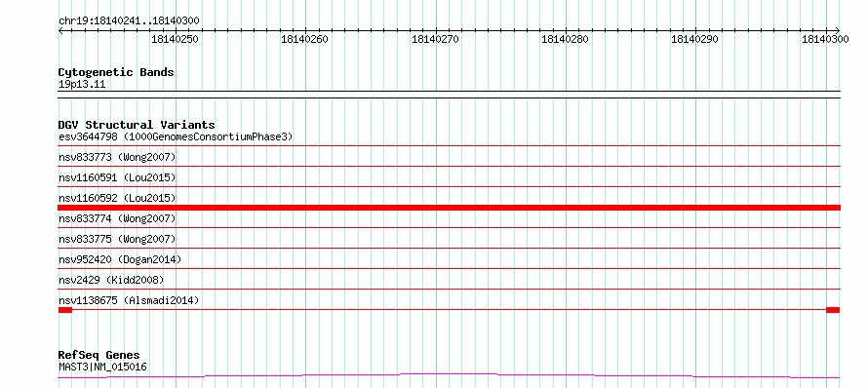868x388 pixels.
Task: Open the nsv833774 (Wong2007) variant entry
Action: click(x=117, y=218)
